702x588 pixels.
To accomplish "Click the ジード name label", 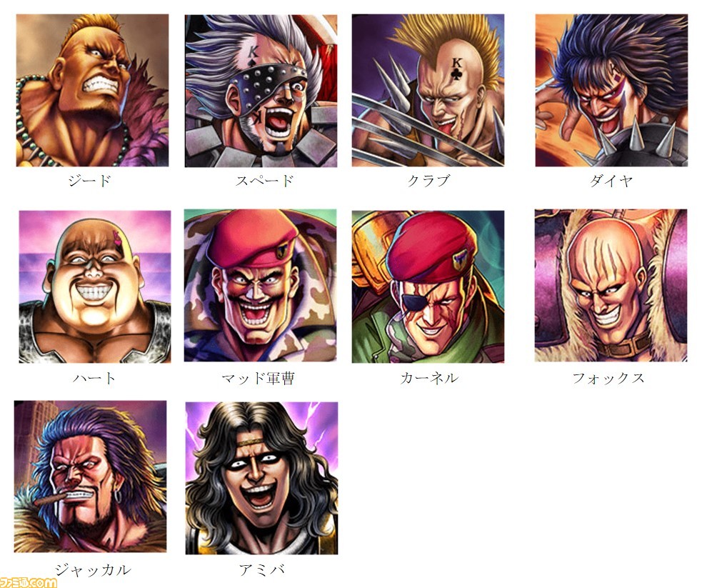I will click(x=89, y=181).
